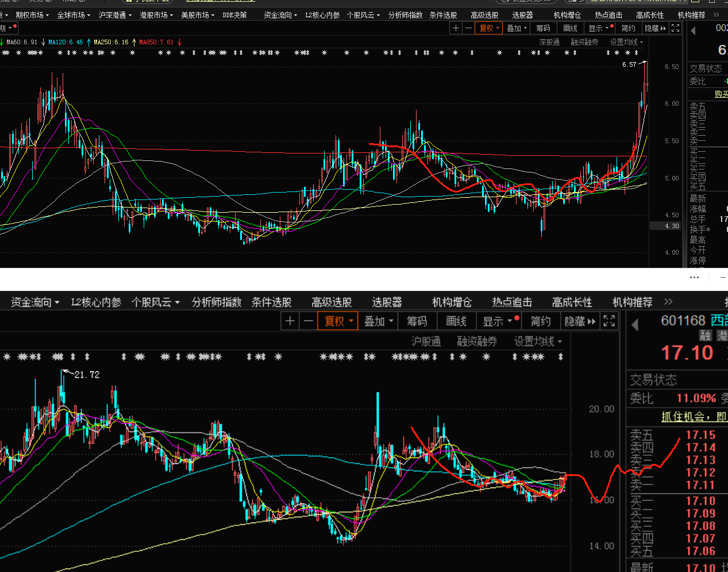728x572 pixels.
Task: Zoom out the 601168 chart with minus button
Action: [308, 321]
